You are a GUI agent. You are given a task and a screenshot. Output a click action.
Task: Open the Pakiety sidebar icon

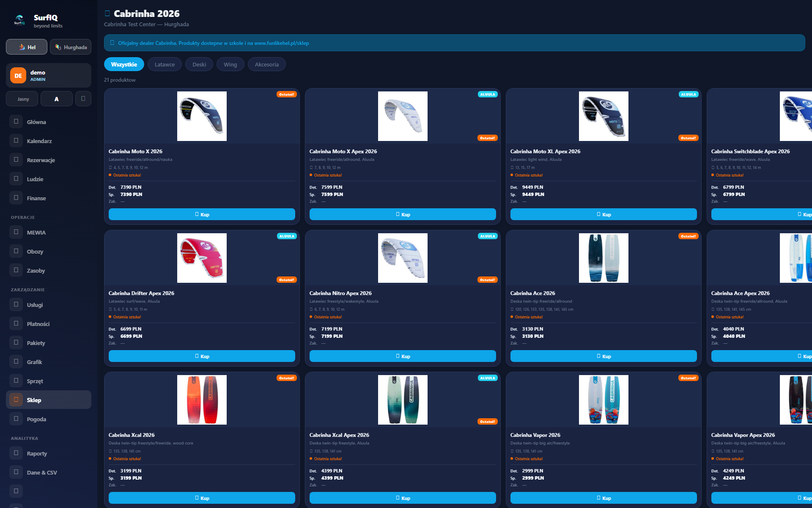tap(16, 342)
